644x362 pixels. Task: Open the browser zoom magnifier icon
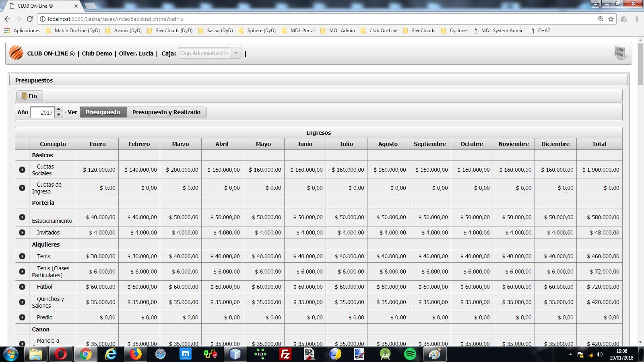click(x=601, y=19)
